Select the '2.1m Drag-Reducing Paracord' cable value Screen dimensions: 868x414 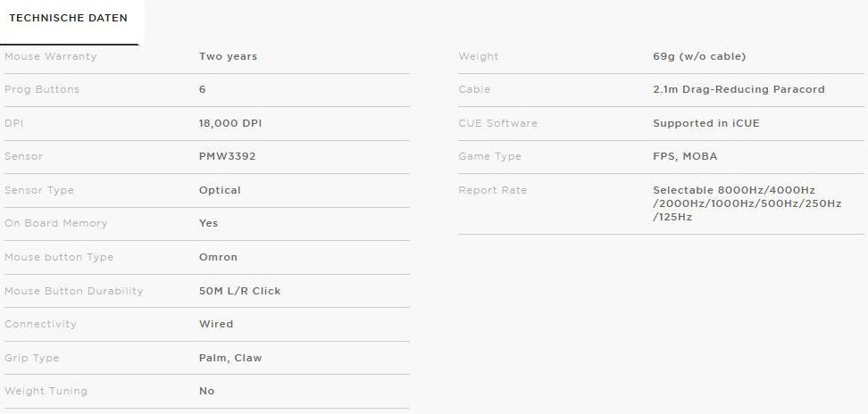pyautogui.click(x=739, y=89)
